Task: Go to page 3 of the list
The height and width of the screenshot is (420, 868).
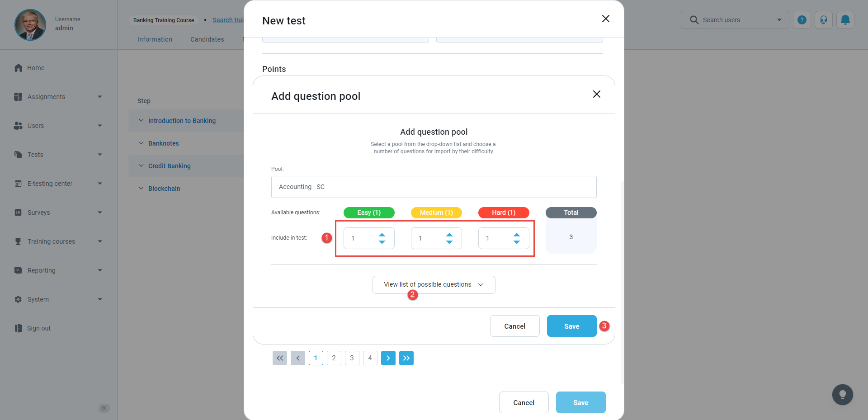Action: pyautogui.click(x=352, y=358)
